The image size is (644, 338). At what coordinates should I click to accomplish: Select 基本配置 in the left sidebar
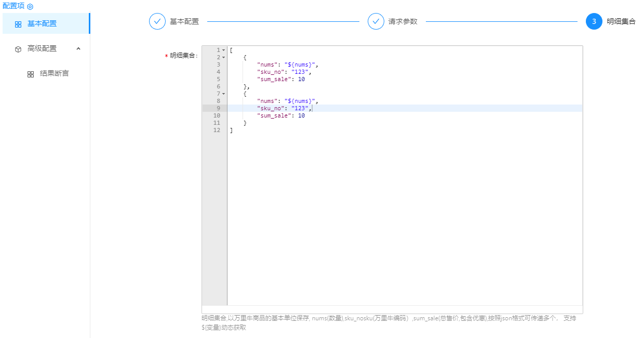click(42, 23)
